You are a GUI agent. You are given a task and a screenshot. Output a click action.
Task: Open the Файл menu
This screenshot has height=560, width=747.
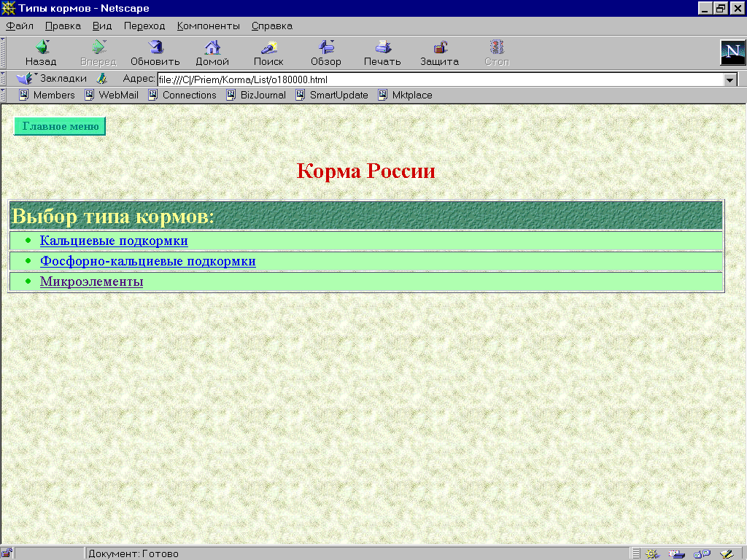(x=20, y=26)
